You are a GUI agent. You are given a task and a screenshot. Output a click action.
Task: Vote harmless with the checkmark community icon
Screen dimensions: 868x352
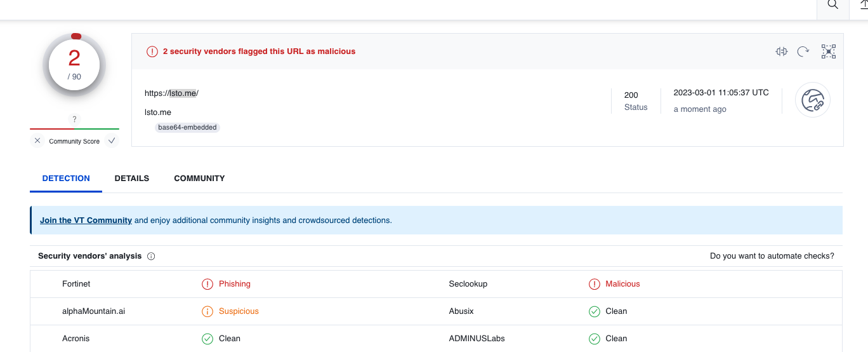click(x=112, y=141)
